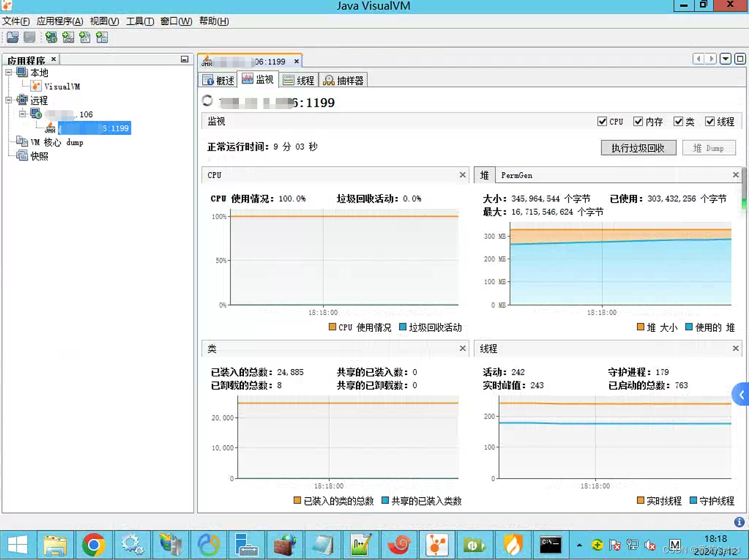
Task: Show hidden system tray icons
Action: click(x=579, y=545)
